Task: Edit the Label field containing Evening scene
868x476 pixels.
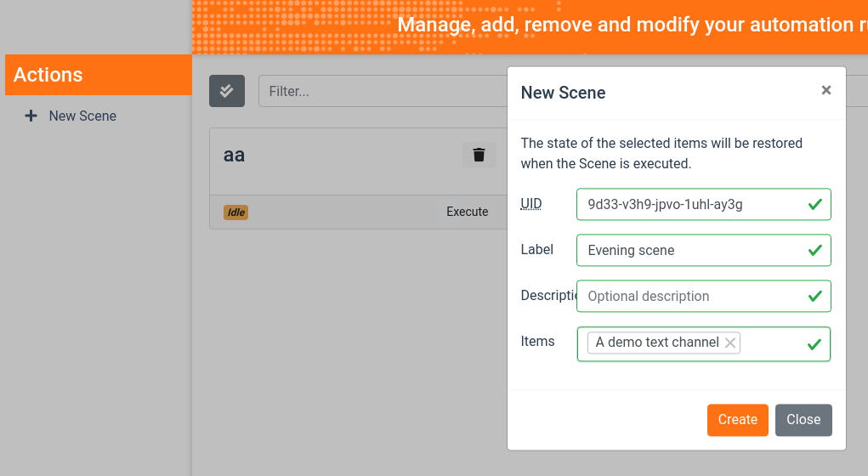Action: pyautogui.click(x=689, y=250)
